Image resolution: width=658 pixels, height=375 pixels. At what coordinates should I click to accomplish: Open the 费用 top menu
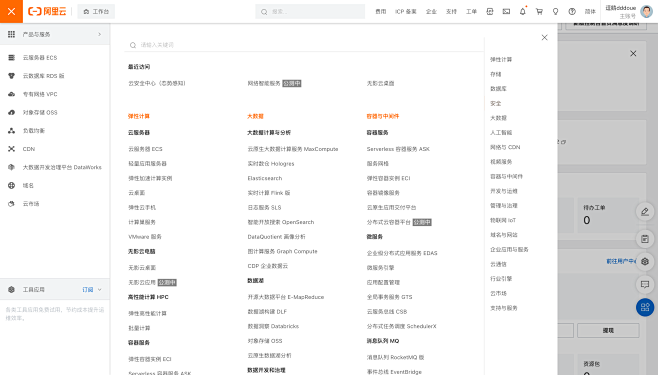click(x=381, y=12)
